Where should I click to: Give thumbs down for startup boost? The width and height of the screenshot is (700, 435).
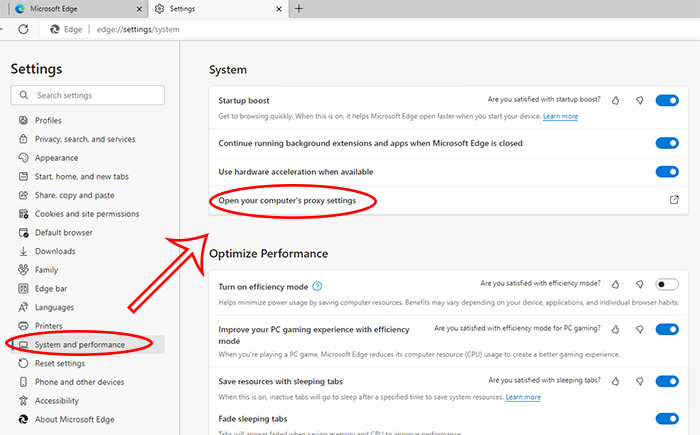640,100
